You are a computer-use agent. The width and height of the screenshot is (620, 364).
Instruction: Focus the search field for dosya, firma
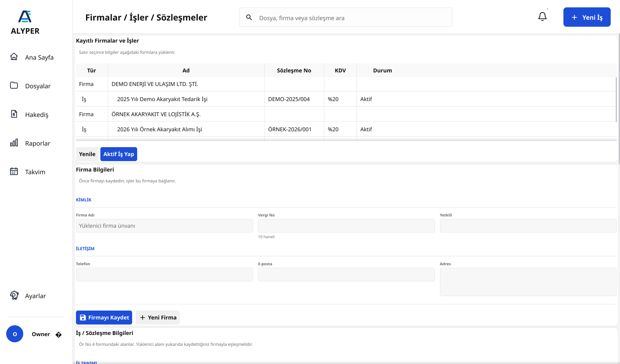(346, 17)
